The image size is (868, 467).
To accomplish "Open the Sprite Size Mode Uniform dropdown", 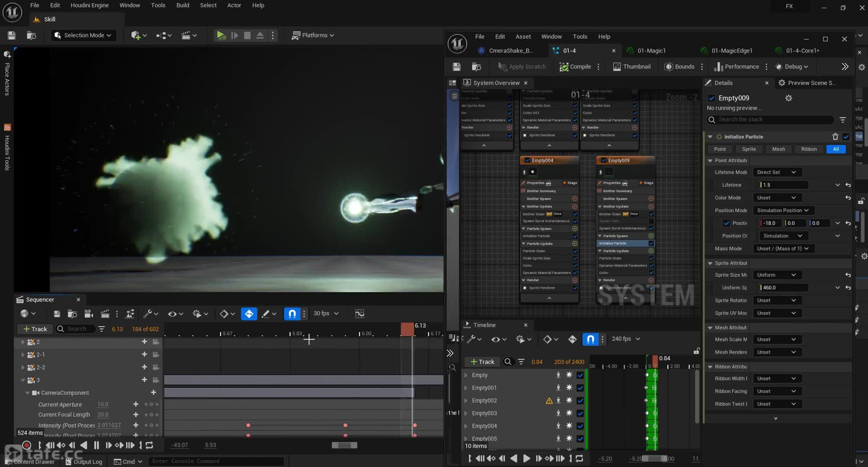I will [776, 275].
